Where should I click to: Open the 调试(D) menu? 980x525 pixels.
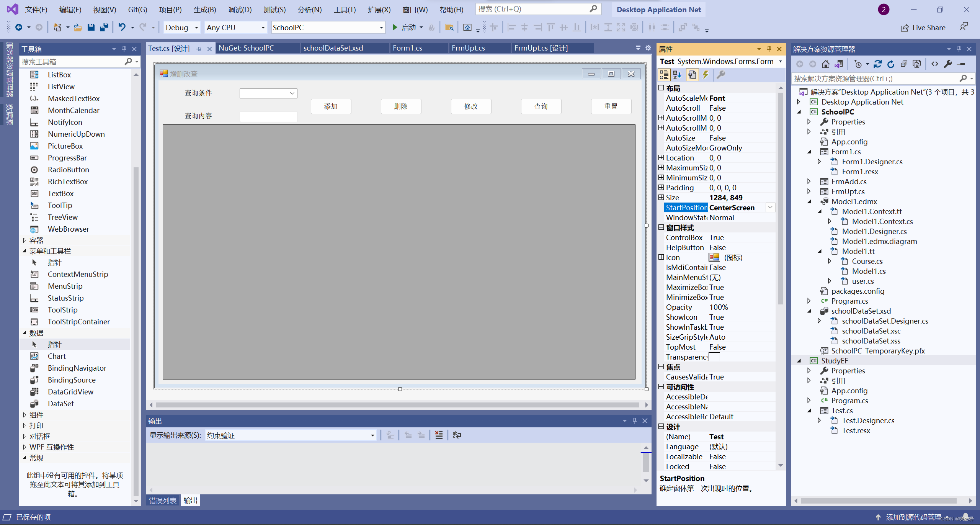(240, 10)
